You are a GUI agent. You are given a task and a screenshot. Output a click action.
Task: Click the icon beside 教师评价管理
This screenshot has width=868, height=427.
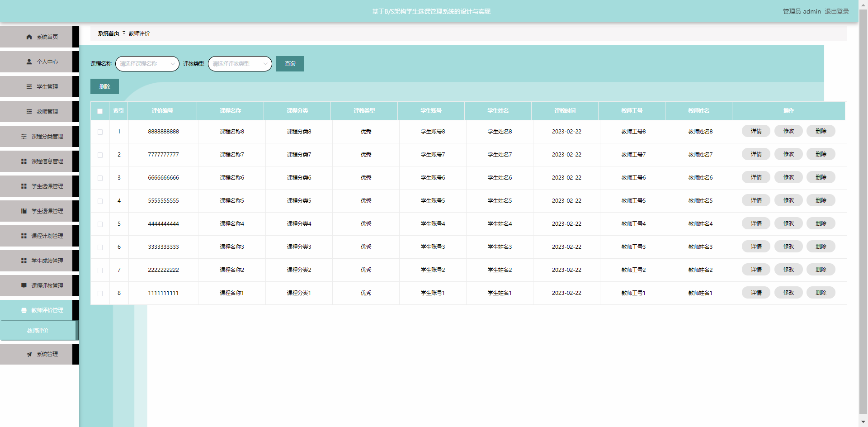[24, 310]
